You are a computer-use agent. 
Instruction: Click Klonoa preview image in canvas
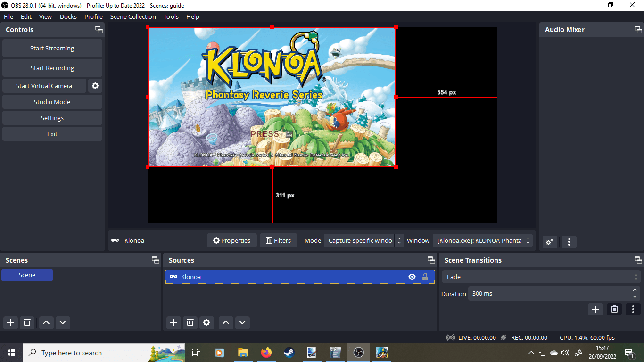[272, 97]
